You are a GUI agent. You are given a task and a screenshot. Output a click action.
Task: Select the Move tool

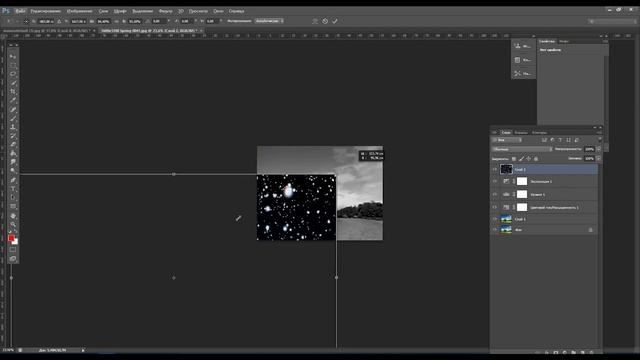[x=13, y=56]
